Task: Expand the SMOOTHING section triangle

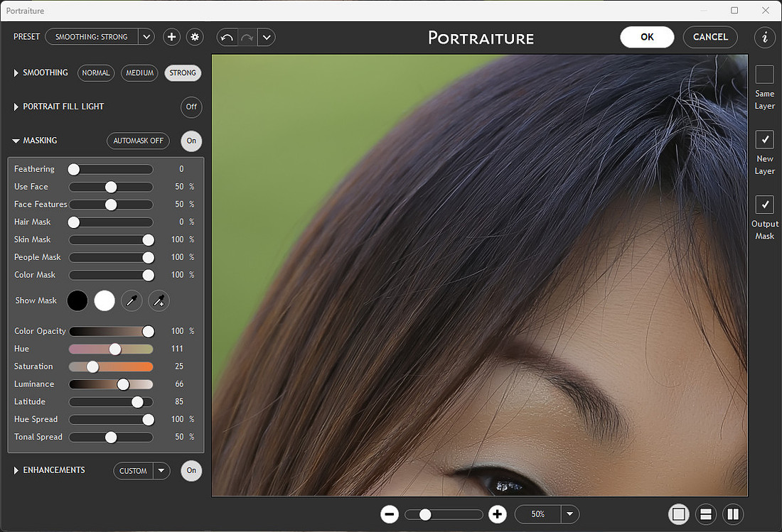Action: (16, 73)
